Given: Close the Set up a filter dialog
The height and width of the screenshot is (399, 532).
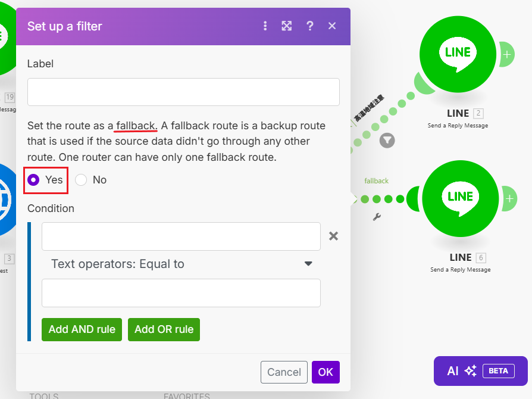Looking at the screenshot, I should click(x=332, y=26).
